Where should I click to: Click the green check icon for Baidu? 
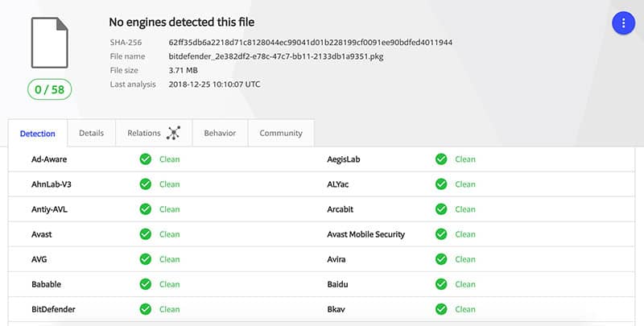[x=441, y=284]
